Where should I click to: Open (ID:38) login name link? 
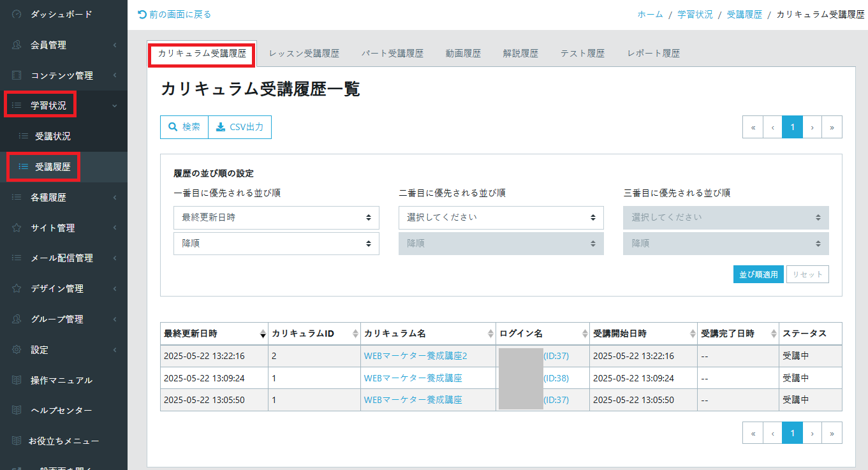click(556, 378)
